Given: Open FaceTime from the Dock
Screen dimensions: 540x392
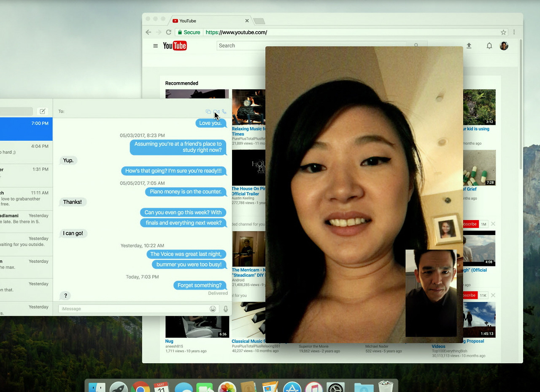Looking at the screenshot, I should [x=205, y=387].
